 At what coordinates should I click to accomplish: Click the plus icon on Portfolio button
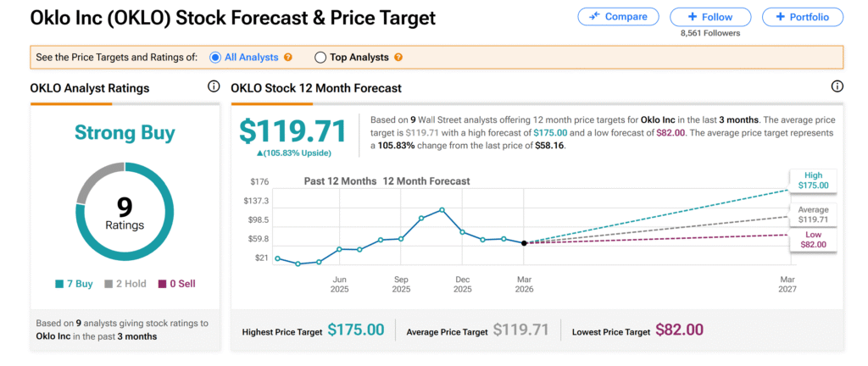(x=778, y=17)
